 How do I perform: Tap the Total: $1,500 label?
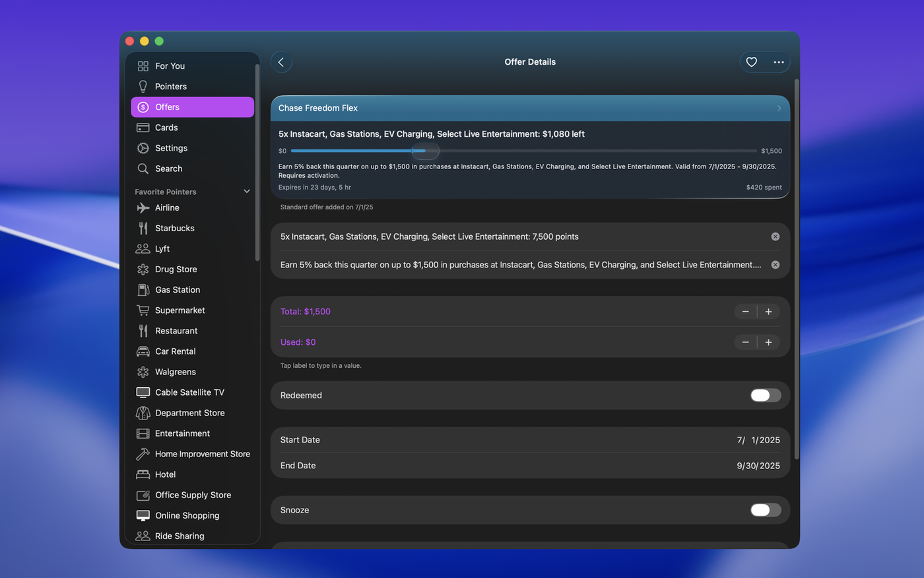click(x=305, y=312)
